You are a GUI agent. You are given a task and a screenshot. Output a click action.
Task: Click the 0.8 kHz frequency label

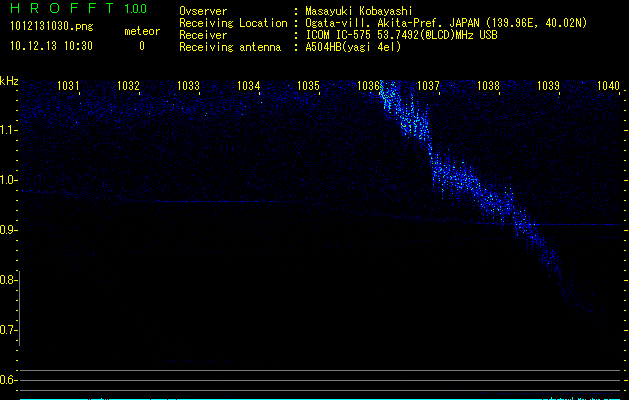[9, 280]
